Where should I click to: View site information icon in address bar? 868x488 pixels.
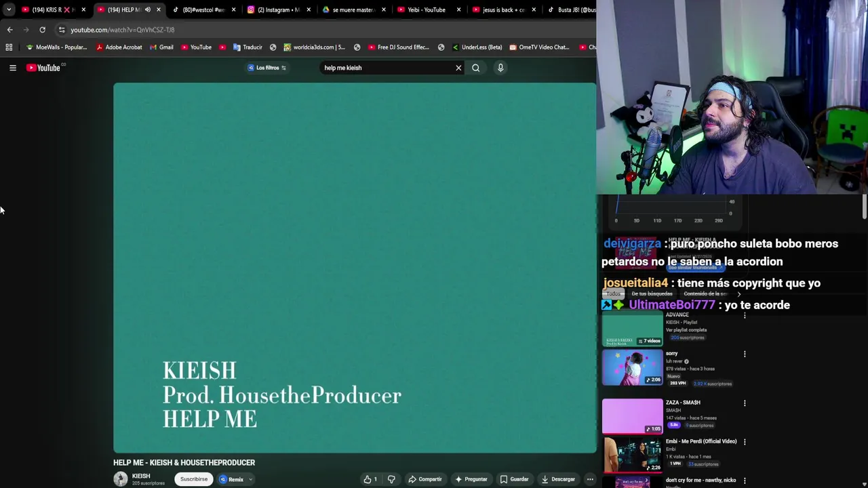(x=62, y=30)
